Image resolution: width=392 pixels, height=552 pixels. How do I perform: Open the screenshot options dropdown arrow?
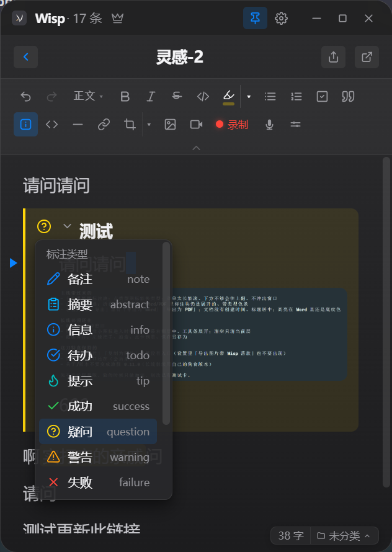pos(149,124)
